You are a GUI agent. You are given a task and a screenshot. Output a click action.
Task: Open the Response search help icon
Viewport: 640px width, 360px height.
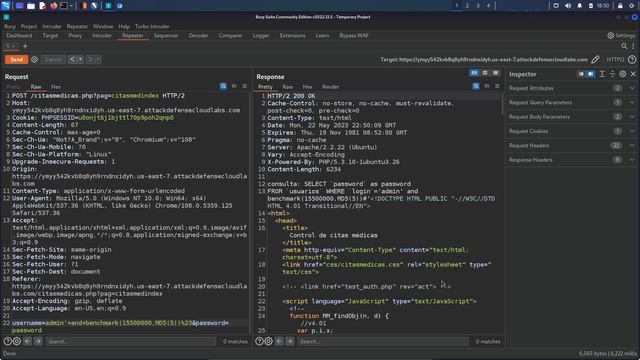pyautogui.click(x=259, y=341)
